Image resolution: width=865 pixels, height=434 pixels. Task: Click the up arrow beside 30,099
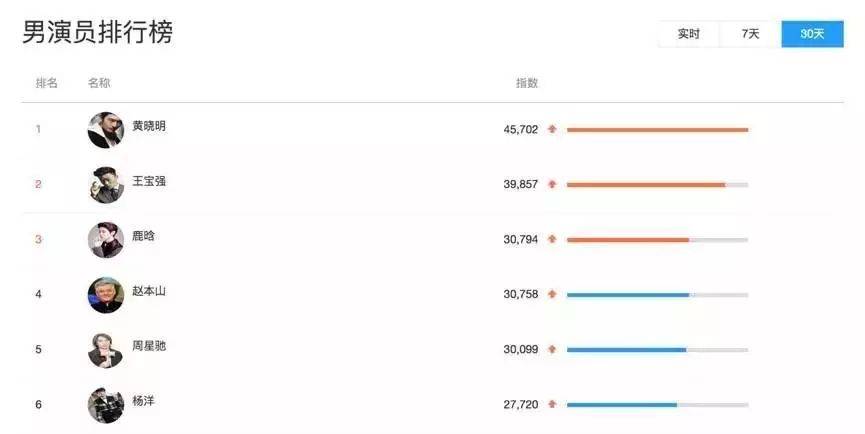pyautogui.click(x=552, y=350)
